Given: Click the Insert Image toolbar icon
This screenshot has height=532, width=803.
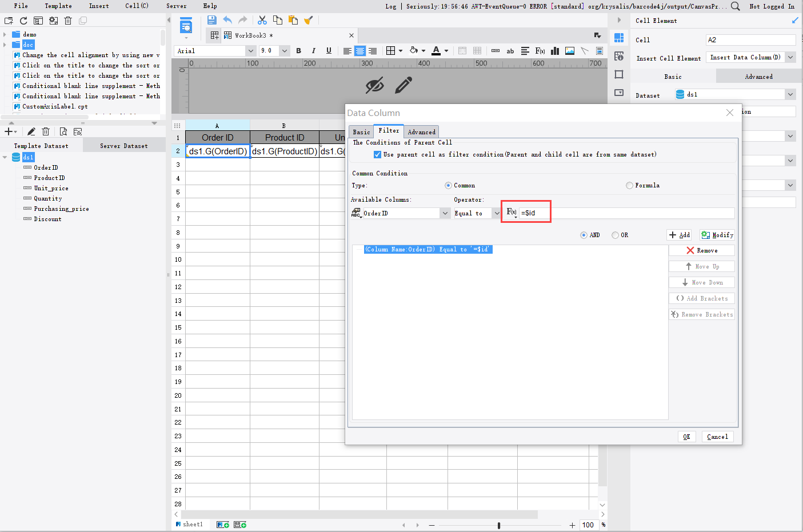Looking at the screenshot, I should tap(569, 50).
